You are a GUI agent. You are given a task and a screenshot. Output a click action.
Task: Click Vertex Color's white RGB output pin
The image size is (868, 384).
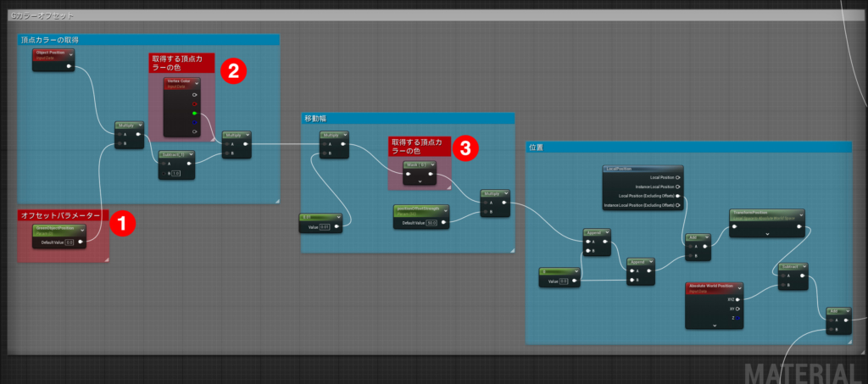pyautogui.click(x=194, y=95)
